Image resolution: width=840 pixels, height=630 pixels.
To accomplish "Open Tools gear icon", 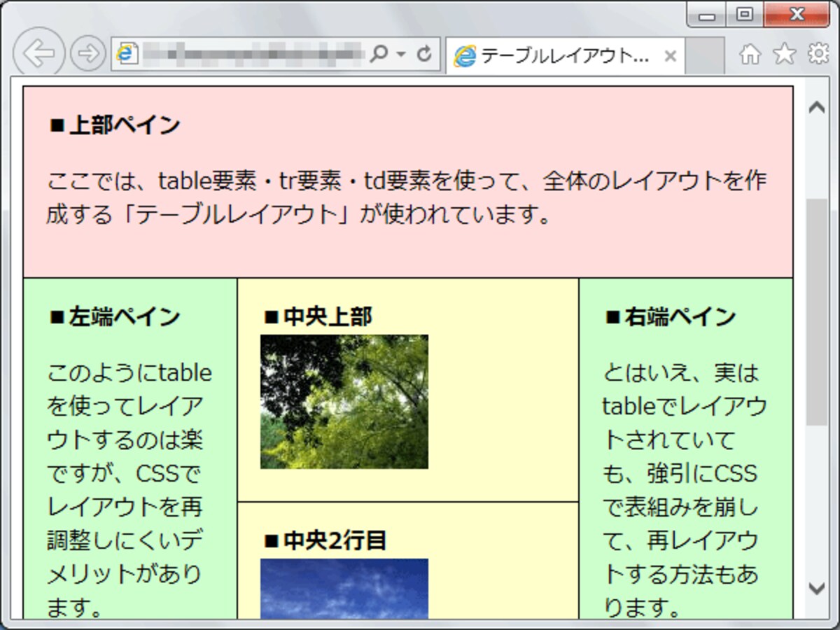I will click(x=819, y=55).
